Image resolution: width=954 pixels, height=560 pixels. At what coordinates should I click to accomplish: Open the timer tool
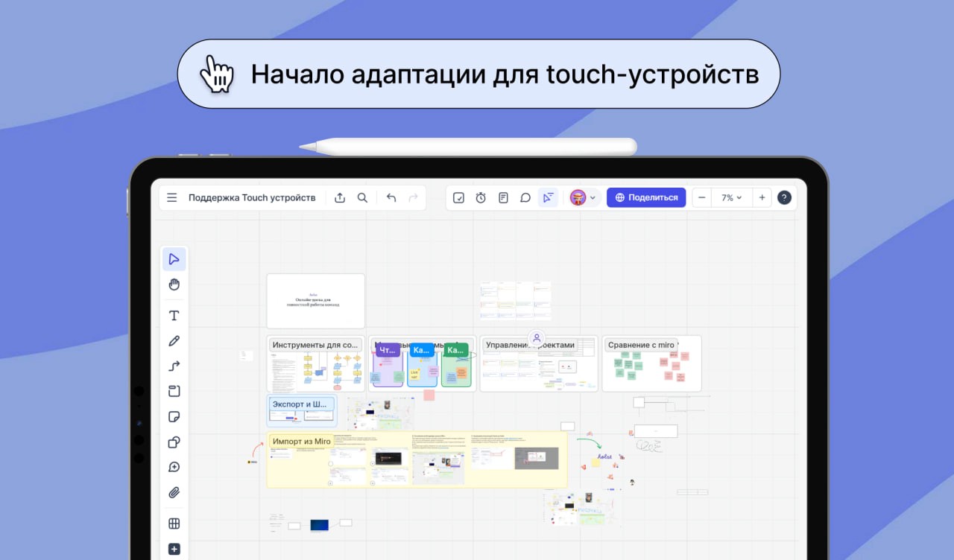click(481, 197)
